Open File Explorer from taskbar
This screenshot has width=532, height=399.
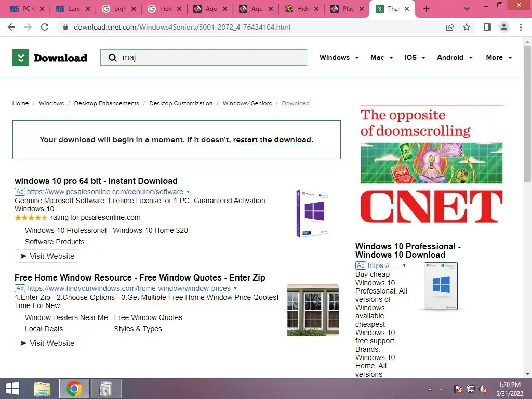(x=42, y=389)
